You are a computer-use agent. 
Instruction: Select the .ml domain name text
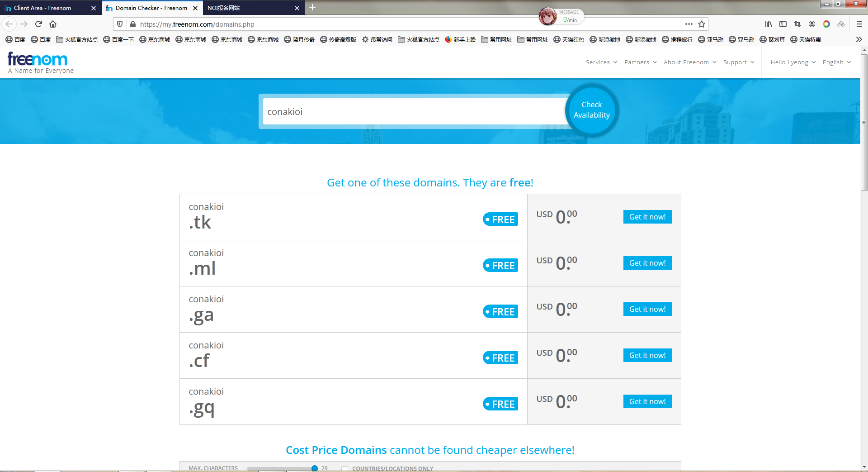coord(202,268)
